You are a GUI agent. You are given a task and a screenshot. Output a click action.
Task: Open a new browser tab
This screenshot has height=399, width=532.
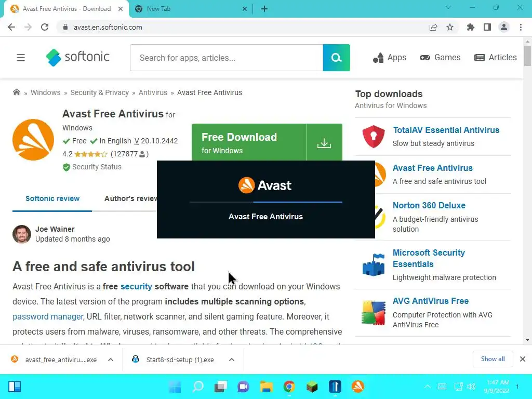click(x=264, y=9)
